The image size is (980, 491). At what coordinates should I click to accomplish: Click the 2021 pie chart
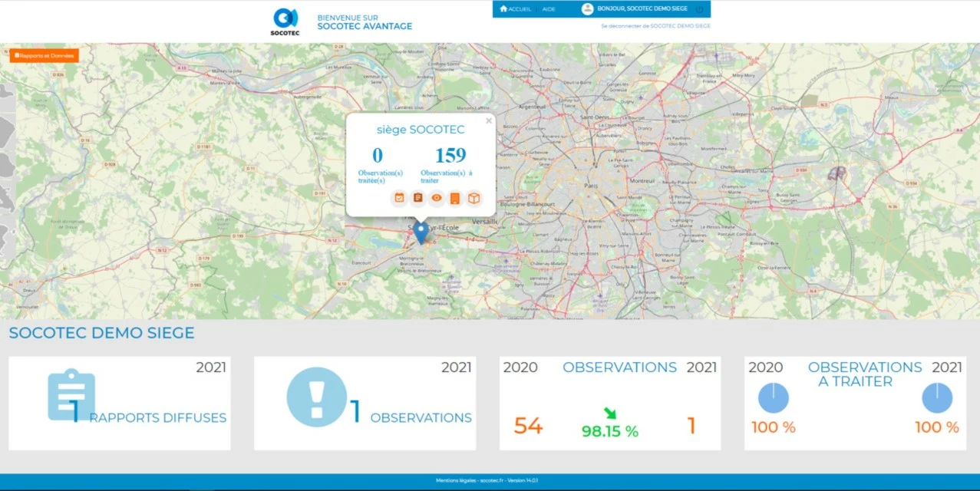pos(937,398)
